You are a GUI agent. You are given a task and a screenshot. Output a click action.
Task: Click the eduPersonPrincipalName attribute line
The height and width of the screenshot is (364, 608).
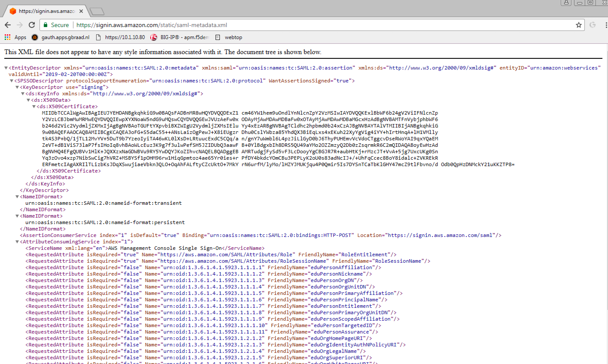click(x=206, y=300)
